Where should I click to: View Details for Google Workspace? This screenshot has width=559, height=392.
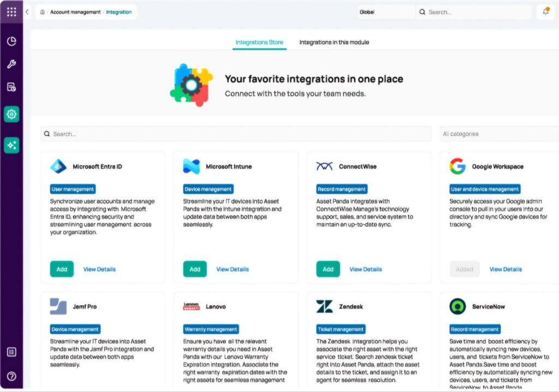tap(506, 269)
